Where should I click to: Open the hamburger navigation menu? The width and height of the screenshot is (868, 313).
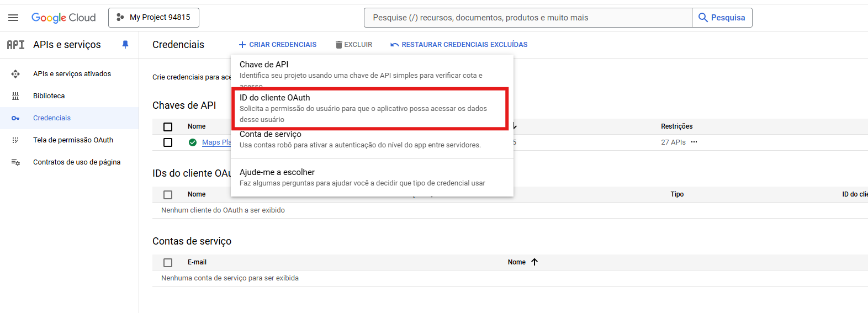click(x=13, y=18)
